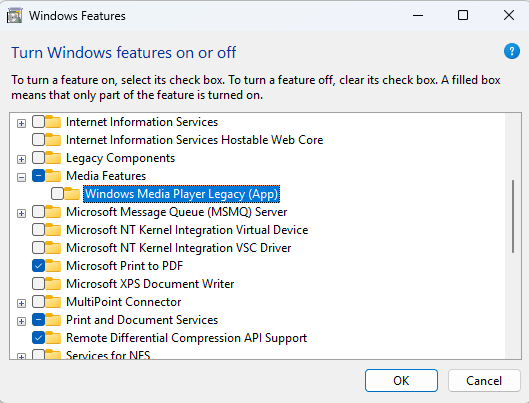Select Windows Media Player Legacy (App) row
This screenshot has width=529, height=403.
pos(182,194)
